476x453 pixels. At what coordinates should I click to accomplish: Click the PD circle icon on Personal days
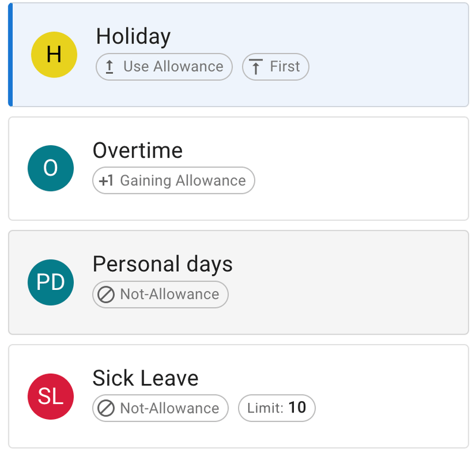tap(51, 282)
